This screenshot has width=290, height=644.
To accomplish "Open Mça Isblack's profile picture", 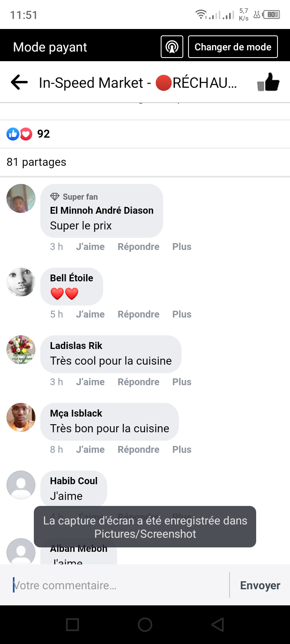I will [21, 417].
